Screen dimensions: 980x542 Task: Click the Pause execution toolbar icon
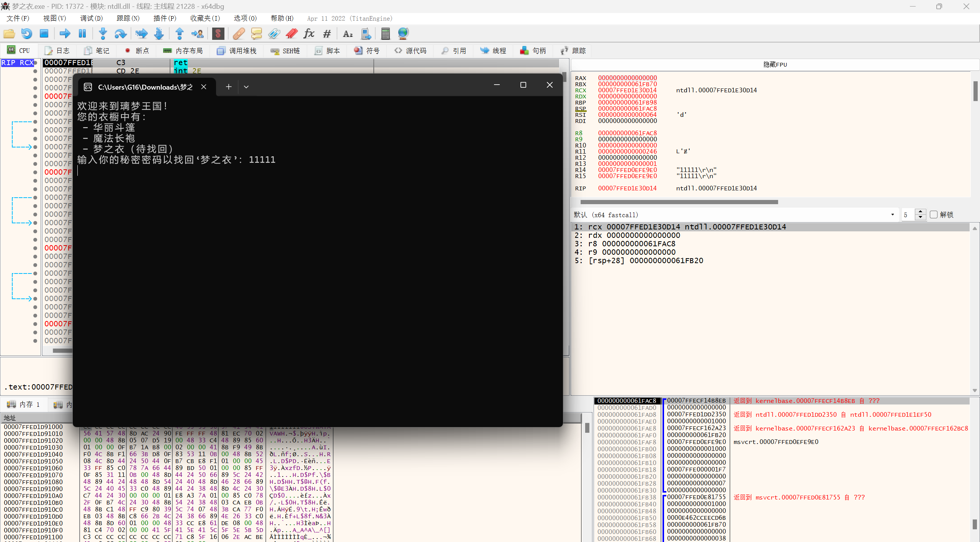click(82, 34)
